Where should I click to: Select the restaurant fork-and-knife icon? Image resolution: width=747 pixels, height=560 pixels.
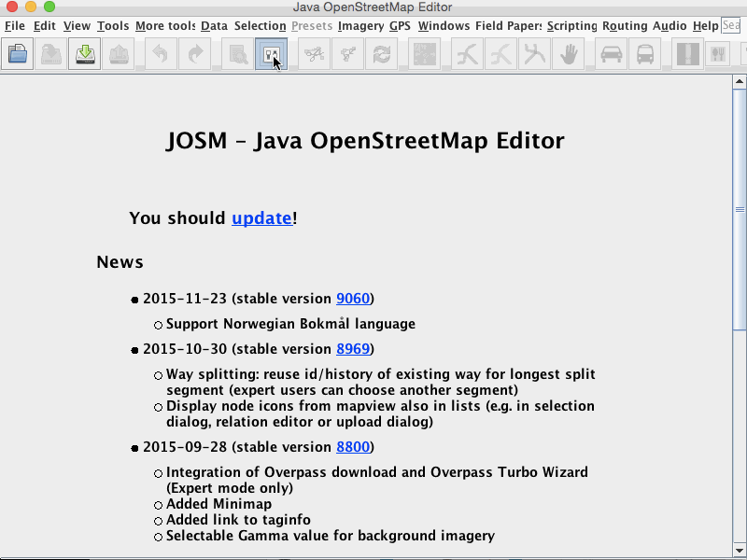717,54
